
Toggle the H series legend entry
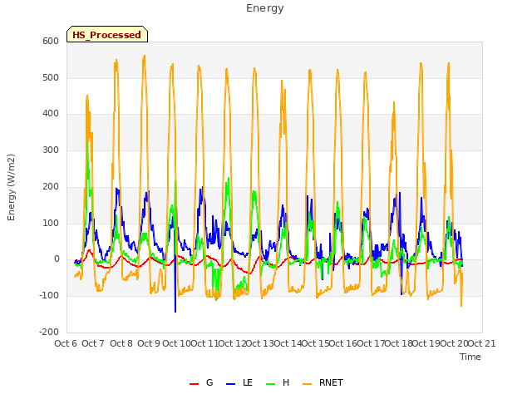(x=278, y=382)
